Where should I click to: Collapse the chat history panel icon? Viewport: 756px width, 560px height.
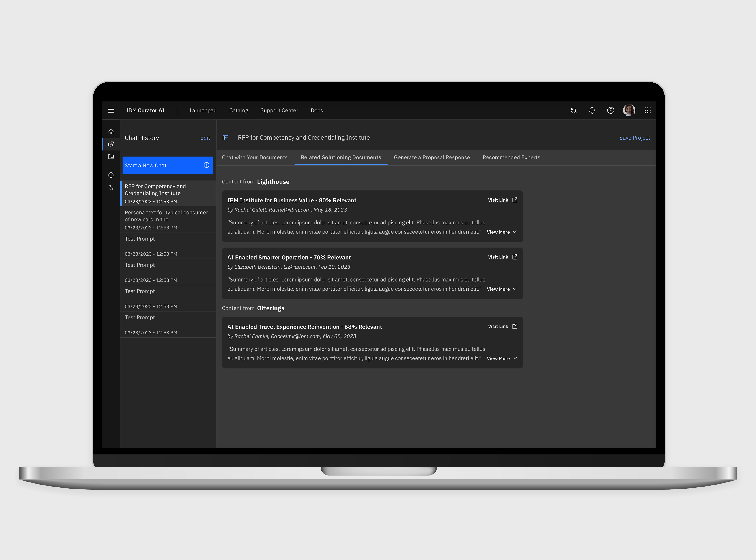(225, 138)
